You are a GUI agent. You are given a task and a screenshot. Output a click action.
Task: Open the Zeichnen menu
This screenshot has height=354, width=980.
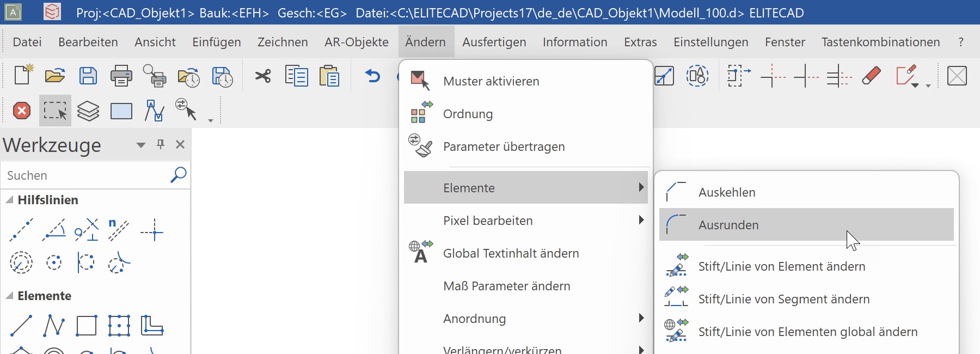pos(283,42)
